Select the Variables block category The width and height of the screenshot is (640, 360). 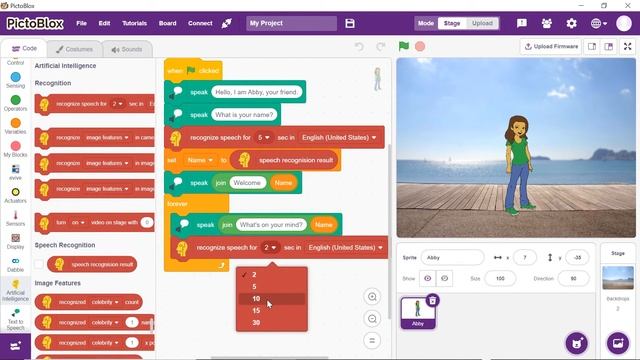16,126
